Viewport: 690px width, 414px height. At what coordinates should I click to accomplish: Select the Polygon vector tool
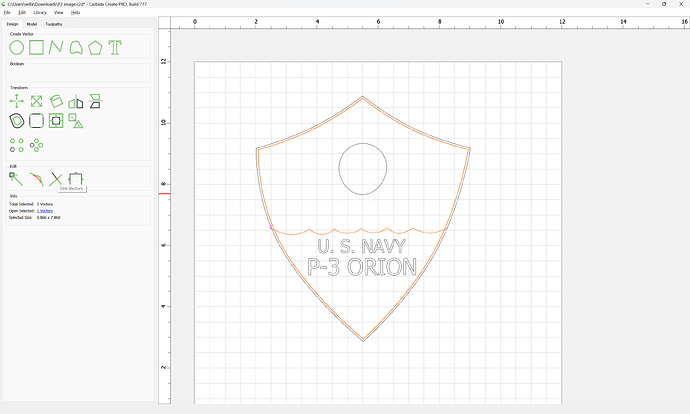(95, 47)
